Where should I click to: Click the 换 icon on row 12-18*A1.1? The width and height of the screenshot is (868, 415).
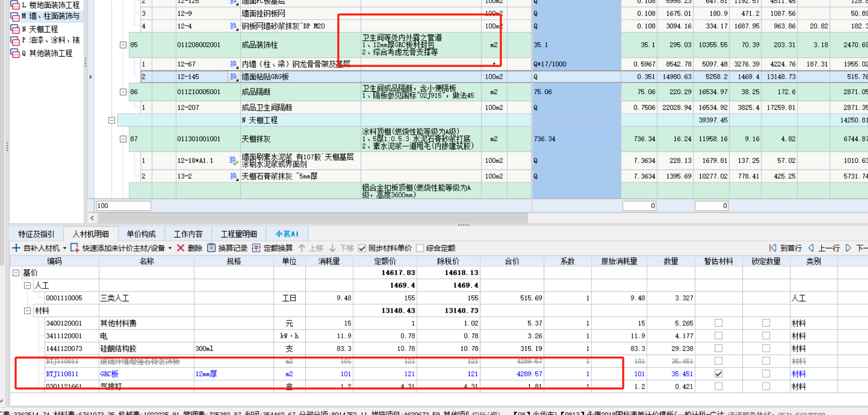(234, 161)
